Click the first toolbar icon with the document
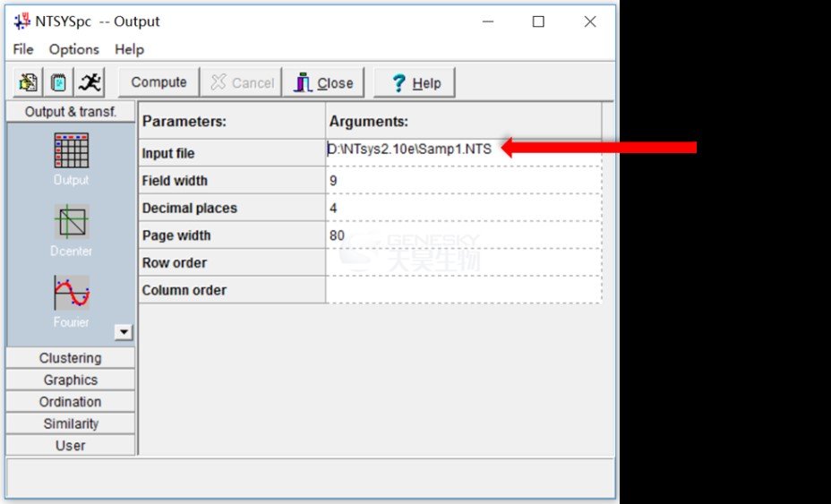 [x=28, y=82]
